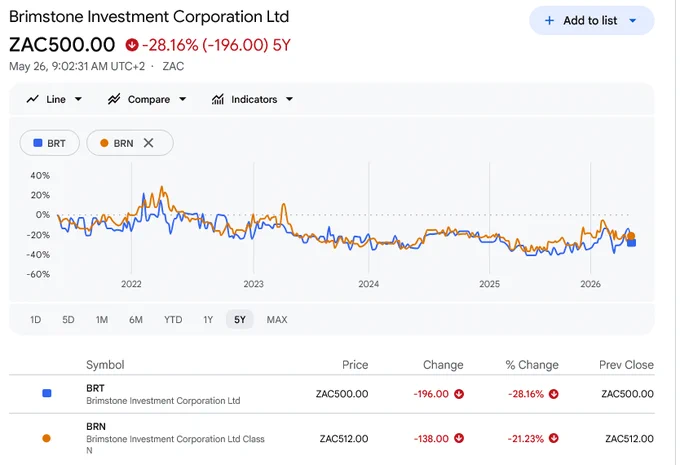Open the Compare dropdown arrow

click(183, 99)
